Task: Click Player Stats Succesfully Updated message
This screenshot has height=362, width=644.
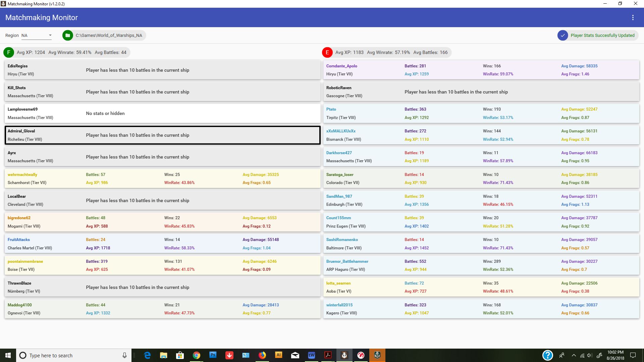Action: click(x=602, y=35)
